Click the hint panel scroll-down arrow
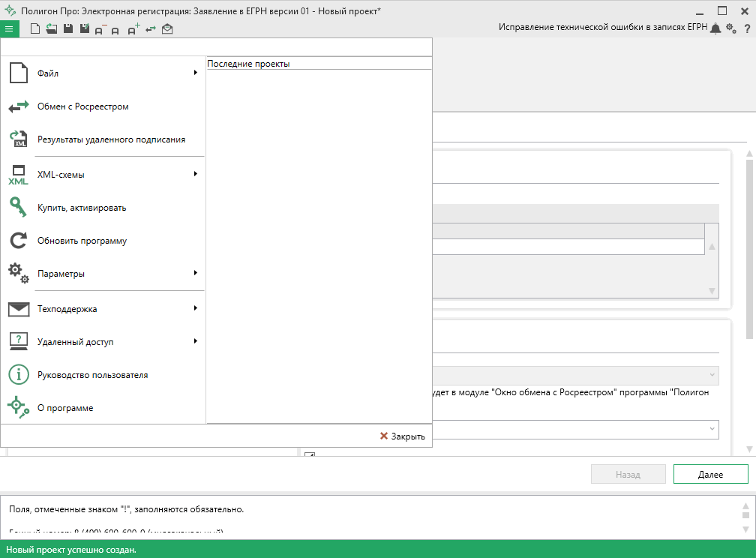 (745, 529)
